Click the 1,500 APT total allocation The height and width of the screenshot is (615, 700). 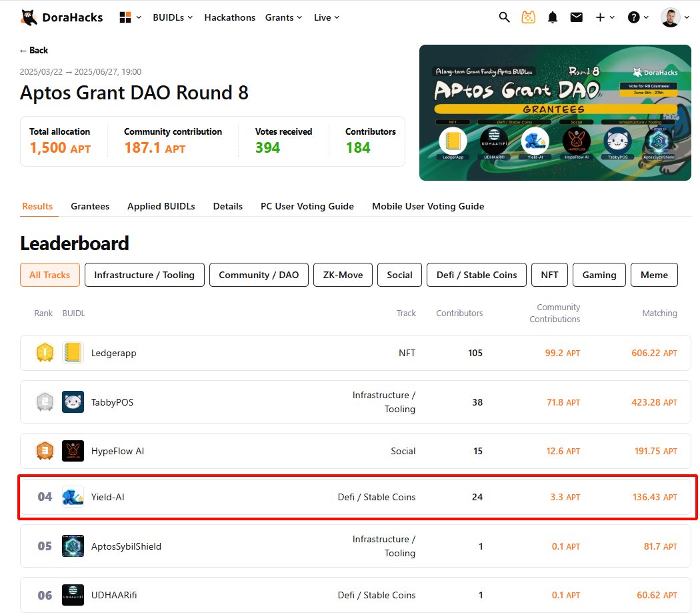pos(60,148)
